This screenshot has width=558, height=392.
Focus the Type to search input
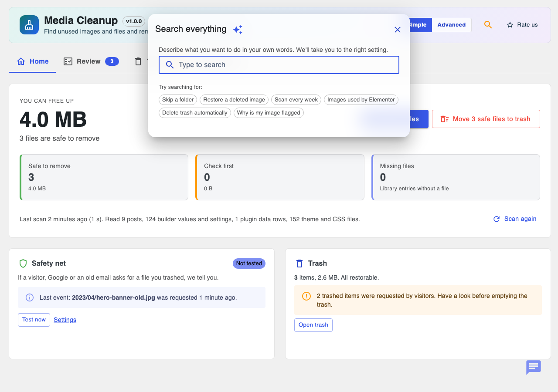tap(279, 65)
